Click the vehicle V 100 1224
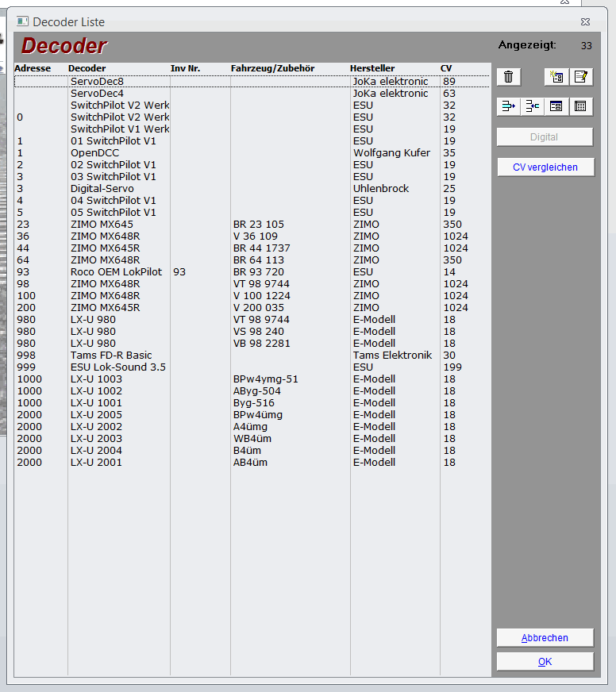The width and height of the screenshot is (616, 692). click(262, 296)
